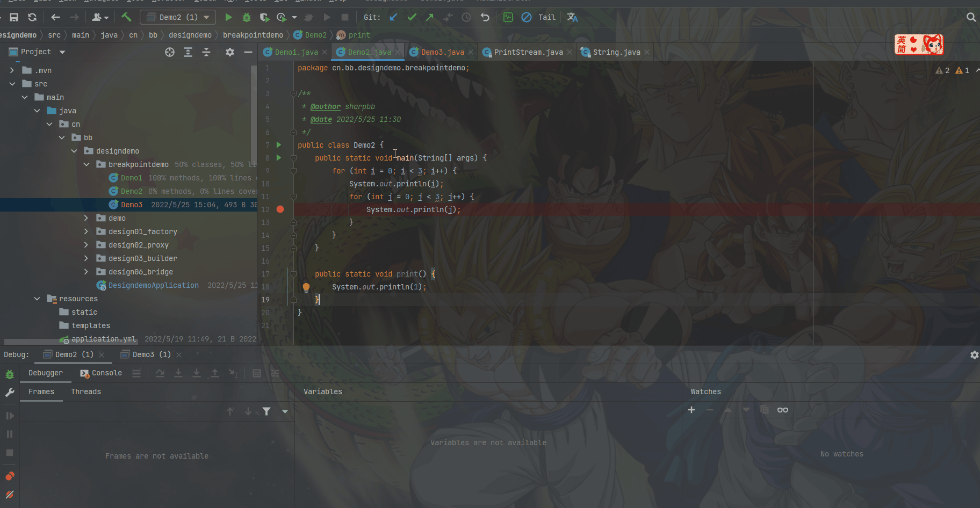
Task: Open the Console tab in debugger
Action: click(101, 373)
